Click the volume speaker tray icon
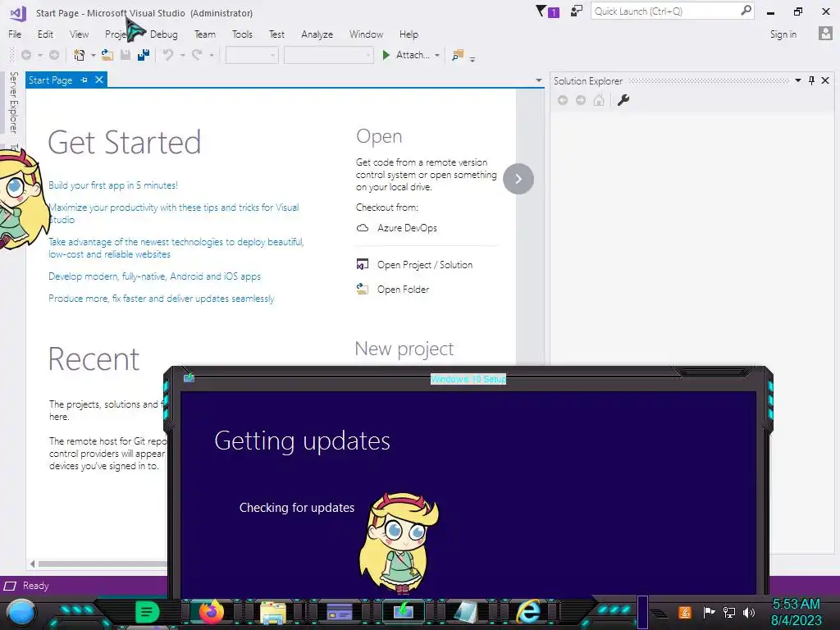The image size is (840, 630). [x=749, y=612]
